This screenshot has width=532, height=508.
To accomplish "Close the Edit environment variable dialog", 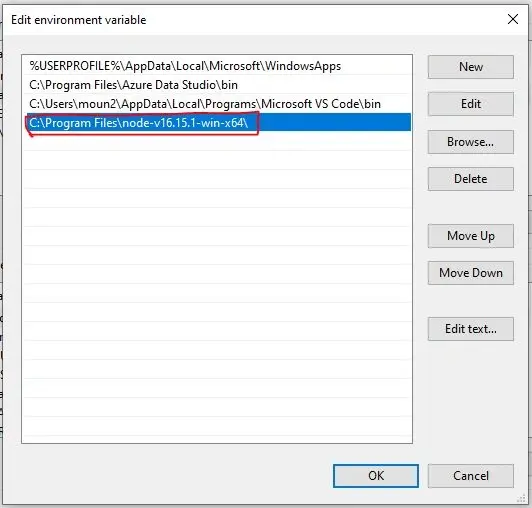I will 513,19.
